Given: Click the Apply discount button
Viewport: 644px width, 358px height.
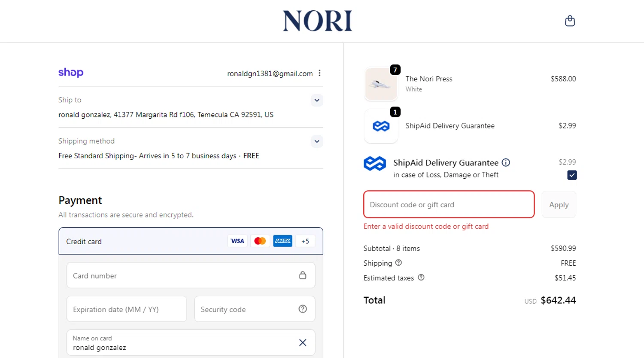Looking at the screenshot, I should [559, 205].
